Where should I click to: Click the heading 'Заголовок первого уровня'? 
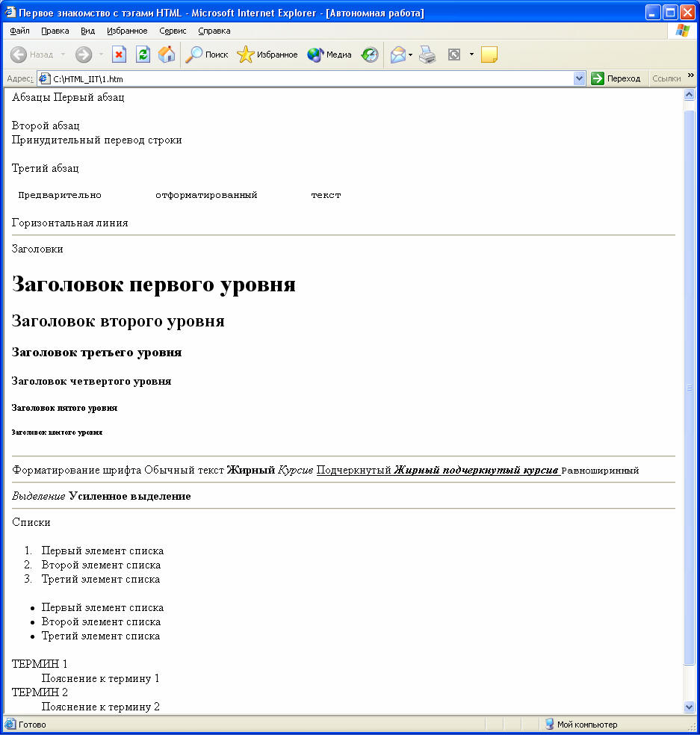154,284
